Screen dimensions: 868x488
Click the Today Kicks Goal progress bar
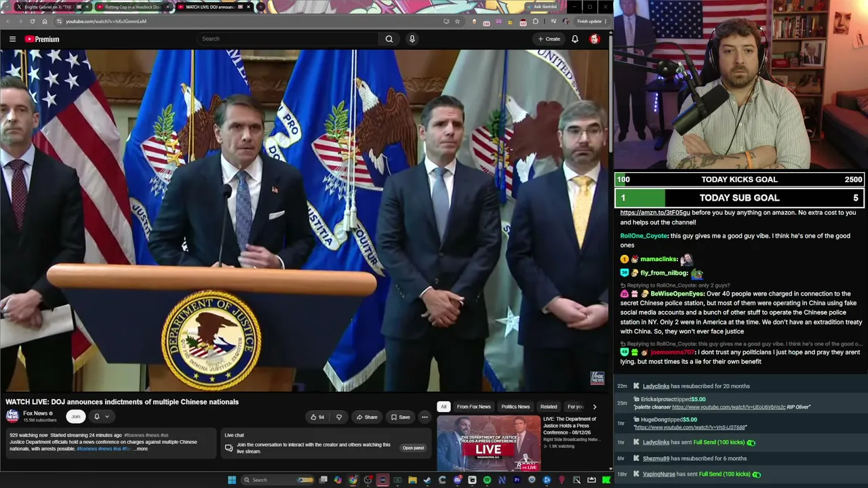click(x=739, y=180)
